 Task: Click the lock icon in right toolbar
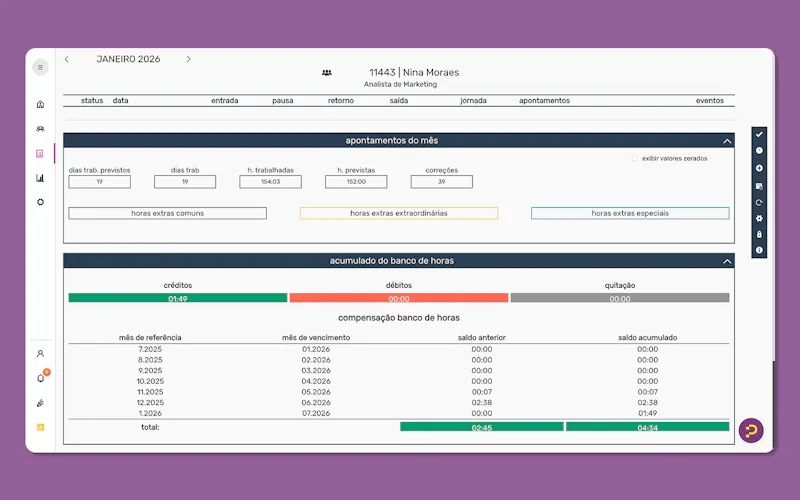(759, 235)
